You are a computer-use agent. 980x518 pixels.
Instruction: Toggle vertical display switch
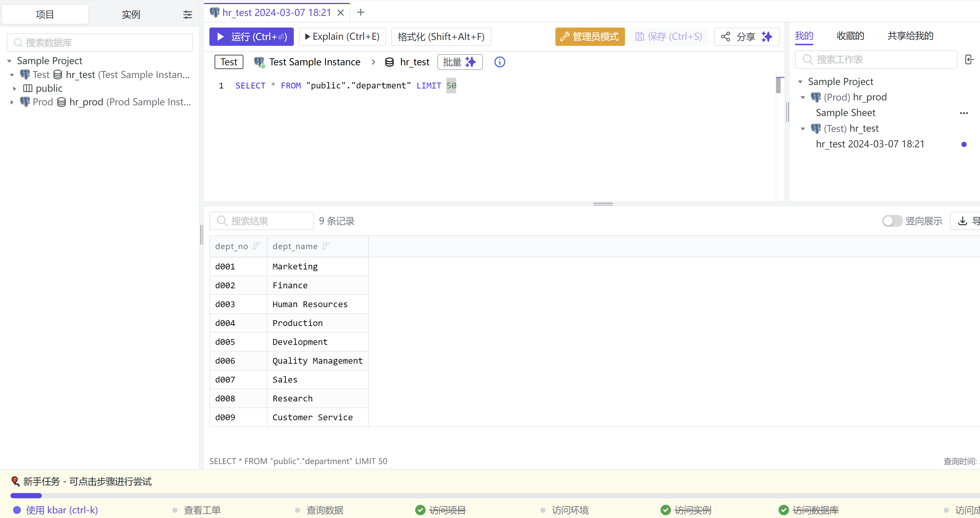click(x=892, y=221)
